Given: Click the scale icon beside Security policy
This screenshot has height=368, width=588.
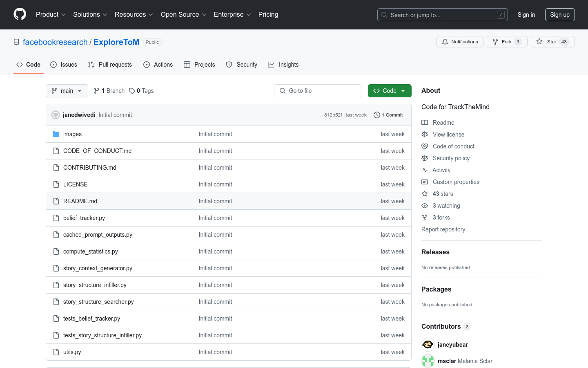Looking at the screenshot, I should [x=425, y=158].
